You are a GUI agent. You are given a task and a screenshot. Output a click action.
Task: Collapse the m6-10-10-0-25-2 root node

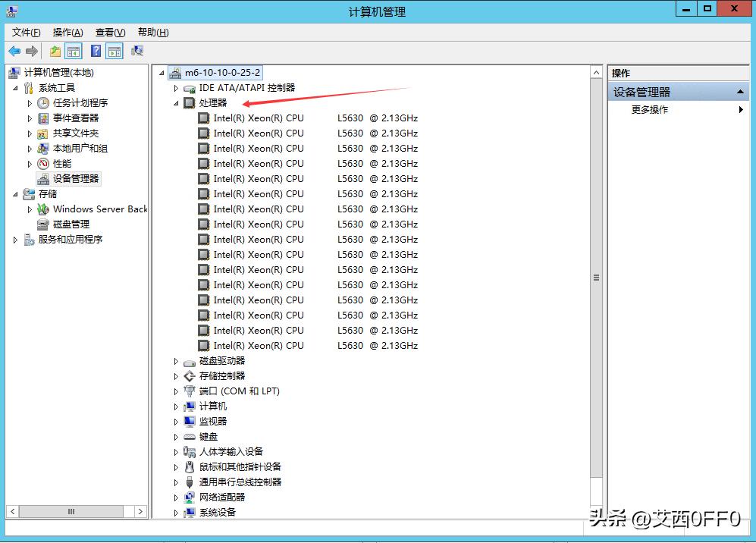coord(162,74)
